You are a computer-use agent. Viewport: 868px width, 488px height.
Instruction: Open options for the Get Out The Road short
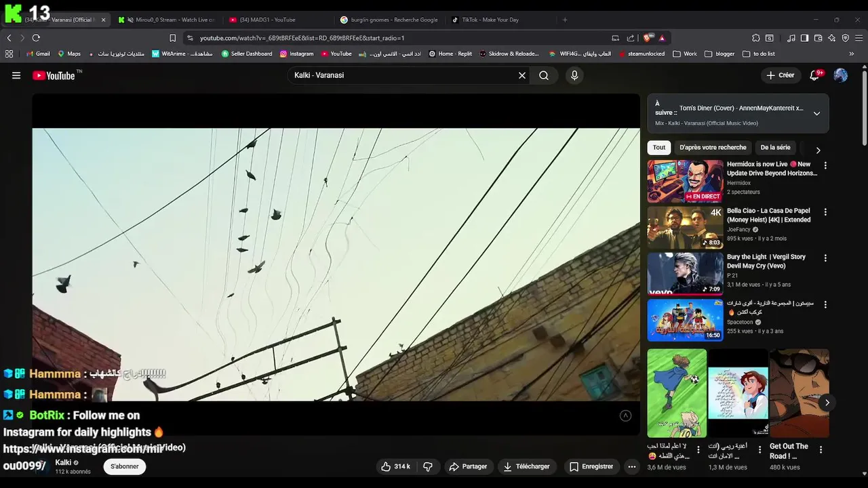pos(821,449)
